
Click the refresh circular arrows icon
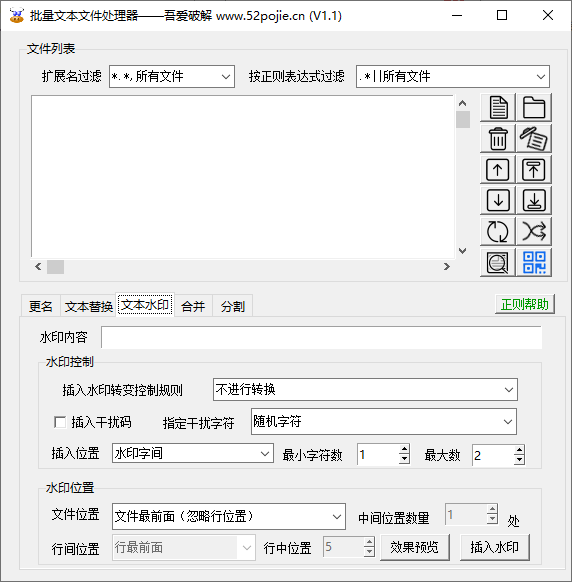(498, 232)
